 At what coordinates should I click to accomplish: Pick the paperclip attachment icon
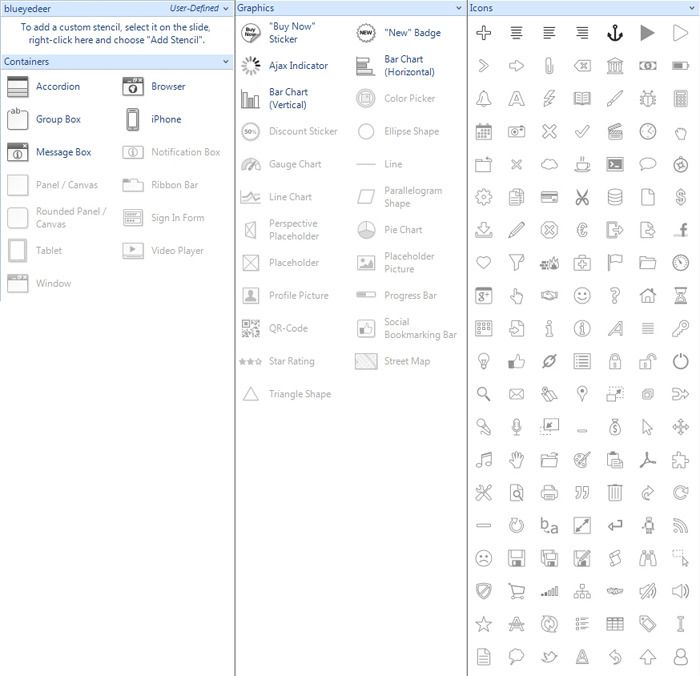click(549, 66)
